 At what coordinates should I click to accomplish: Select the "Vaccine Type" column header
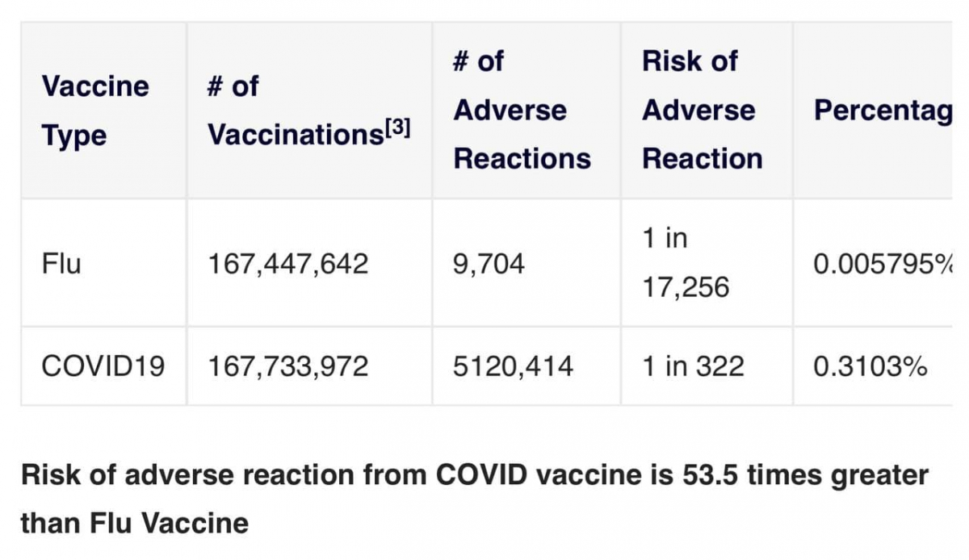tap(95, 111)
